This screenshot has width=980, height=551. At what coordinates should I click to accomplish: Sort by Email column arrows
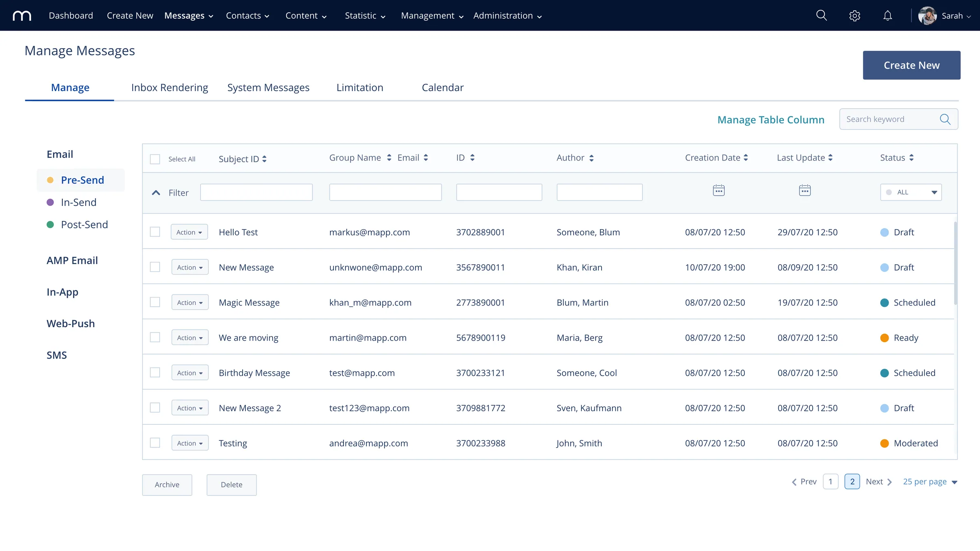point(426,158)
